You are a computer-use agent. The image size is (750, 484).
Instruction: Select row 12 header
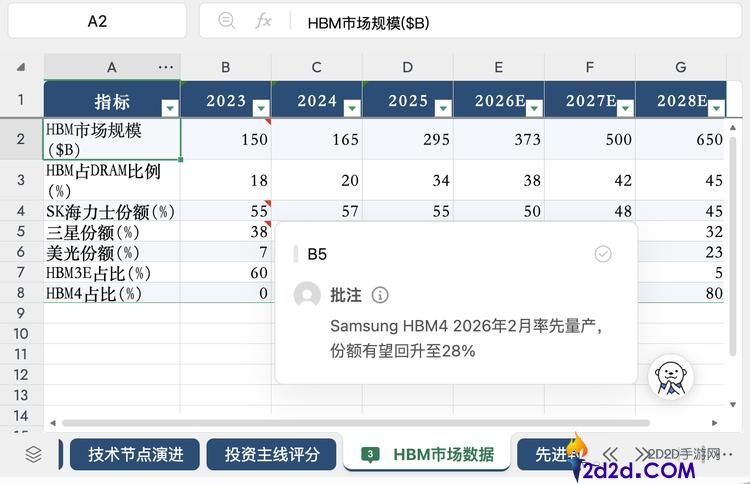tap(21, 374)
